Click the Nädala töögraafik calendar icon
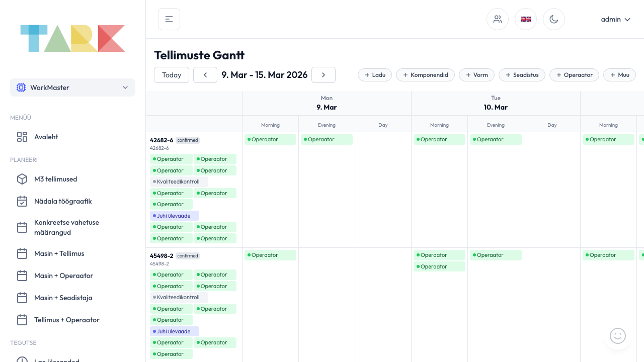This screenshot has width=644, height=362. [x=22, y=201]
